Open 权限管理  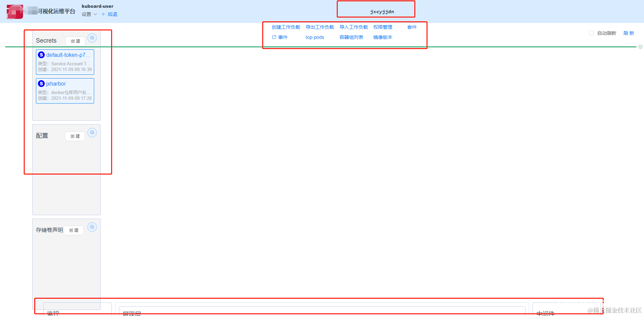click(x=383, y=27)
